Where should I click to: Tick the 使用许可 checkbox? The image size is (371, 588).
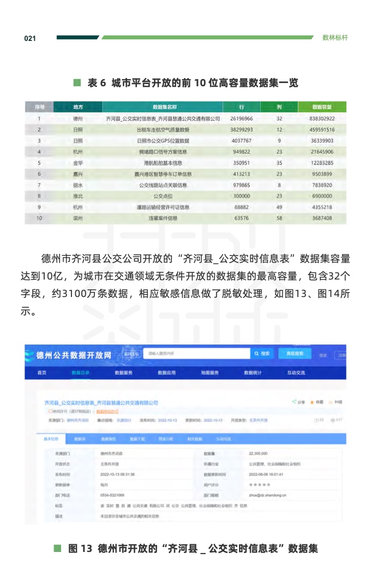point(50,411)
